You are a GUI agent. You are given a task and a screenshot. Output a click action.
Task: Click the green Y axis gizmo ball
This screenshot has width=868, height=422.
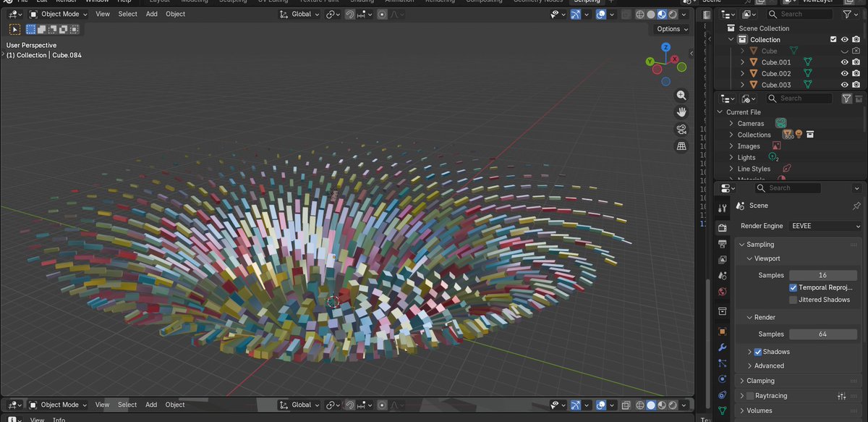pos(650,62)
